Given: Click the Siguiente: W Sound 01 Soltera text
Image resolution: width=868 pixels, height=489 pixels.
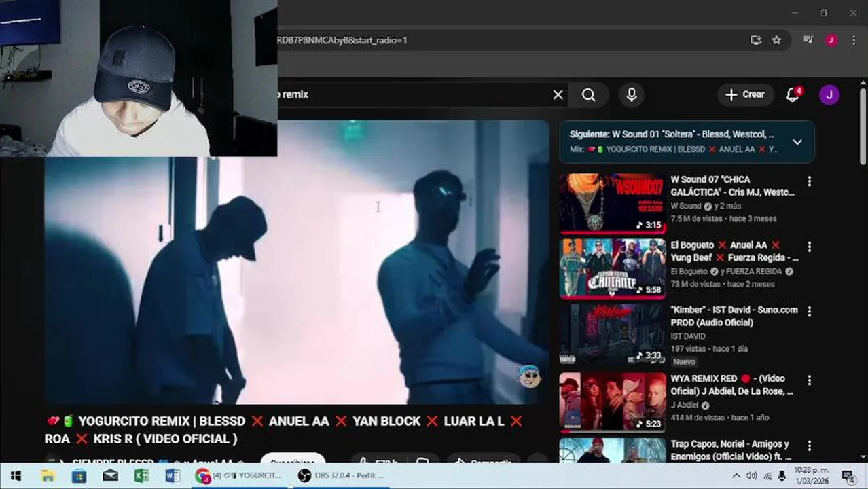Looking at the screenshot, I should pyautogui.click(x=672, y=134).
